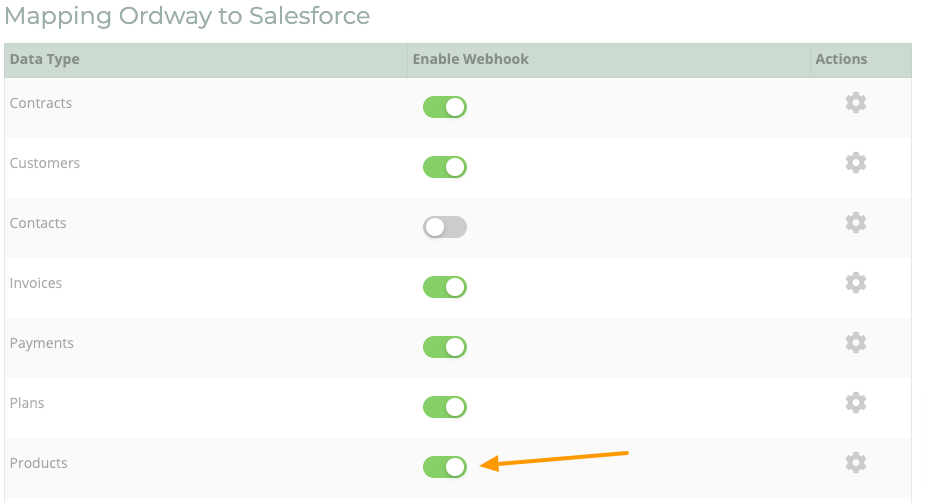Open settings gear for Products row
Screen dimensions: 927x503
coord(855,463)
